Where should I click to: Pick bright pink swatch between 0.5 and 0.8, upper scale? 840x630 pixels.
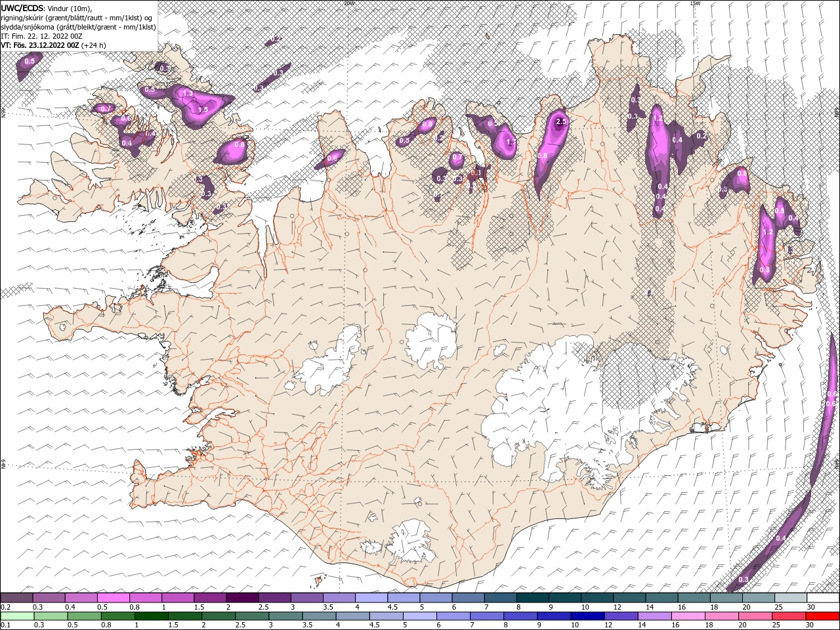click(x=113, y=598)
